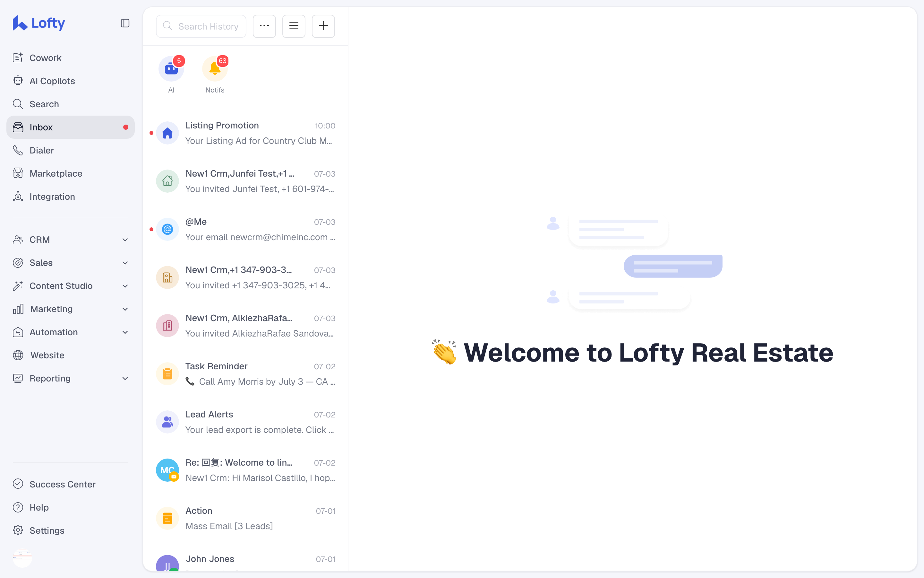924x578 pixels.
Task: Open Success Center link
Action: click(71, 484)
